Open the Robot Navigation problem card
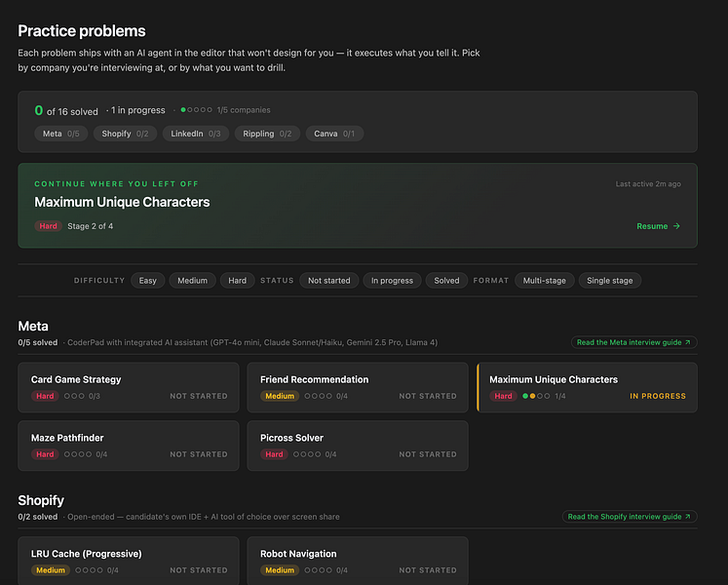This screenshot has height=585, width=728. (358, 561)
